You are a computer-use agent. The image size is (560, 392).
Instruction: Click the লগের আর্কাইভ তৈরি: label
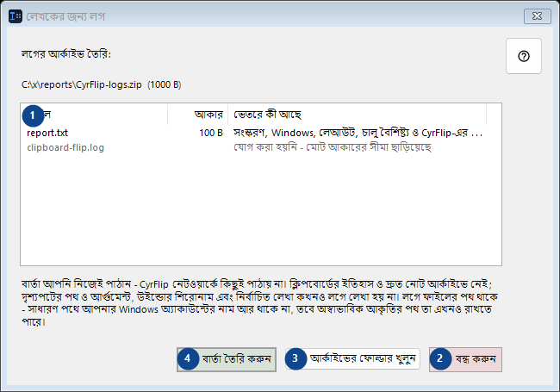pos(66,54)
